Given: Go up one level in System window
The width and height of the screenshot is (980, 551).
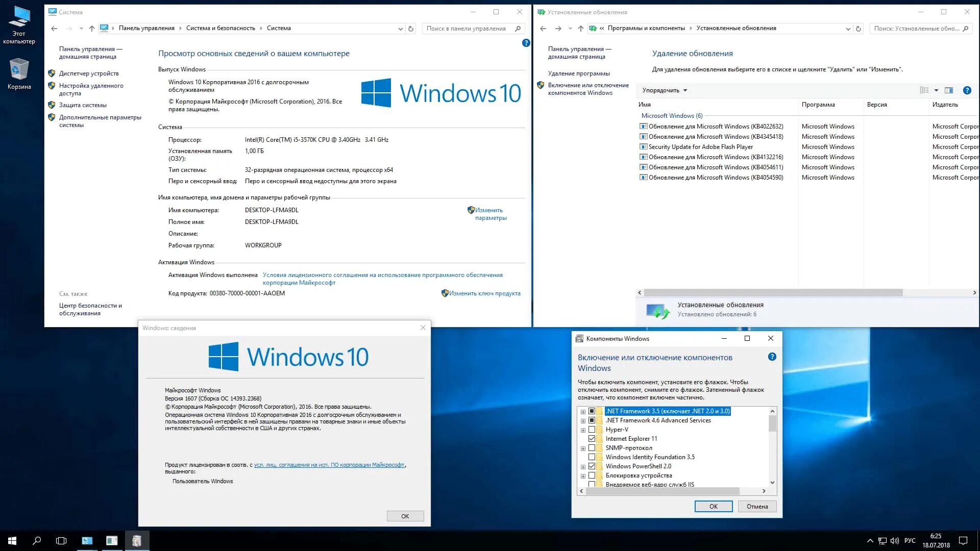Looking at the screenshot, I should coord(91,29).
